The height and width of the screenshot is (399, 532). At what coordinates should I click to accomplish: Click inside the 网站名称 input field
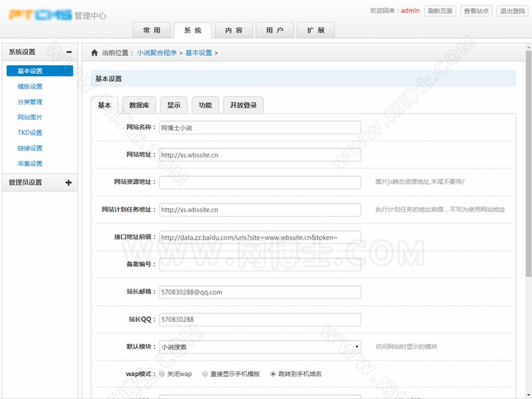(259, 127)
